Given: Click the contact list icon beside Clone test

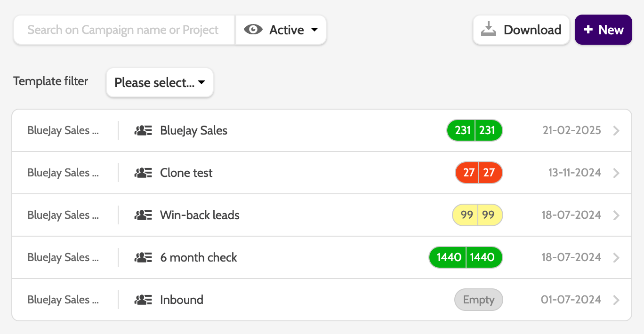Looking at the screenshot, I should point(143,173).
